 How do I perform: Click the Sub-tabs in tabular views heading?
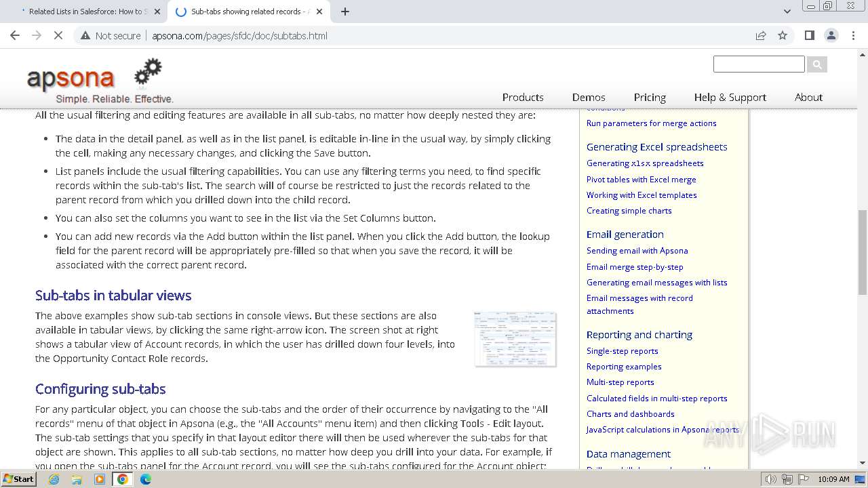point(113,296)
